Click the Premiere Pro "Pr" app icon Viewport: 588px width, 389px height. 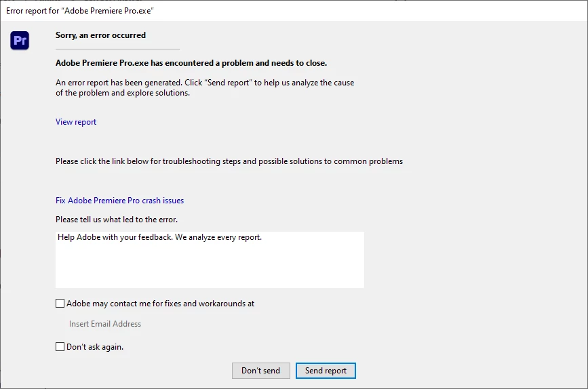[x=20, y=41]
